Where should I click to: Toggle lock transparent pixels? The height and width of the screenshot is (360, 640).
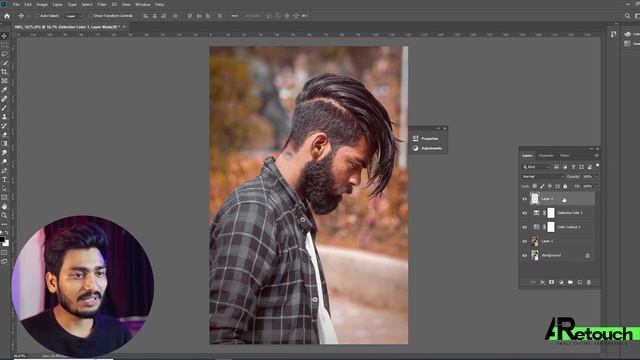(535, 186)
